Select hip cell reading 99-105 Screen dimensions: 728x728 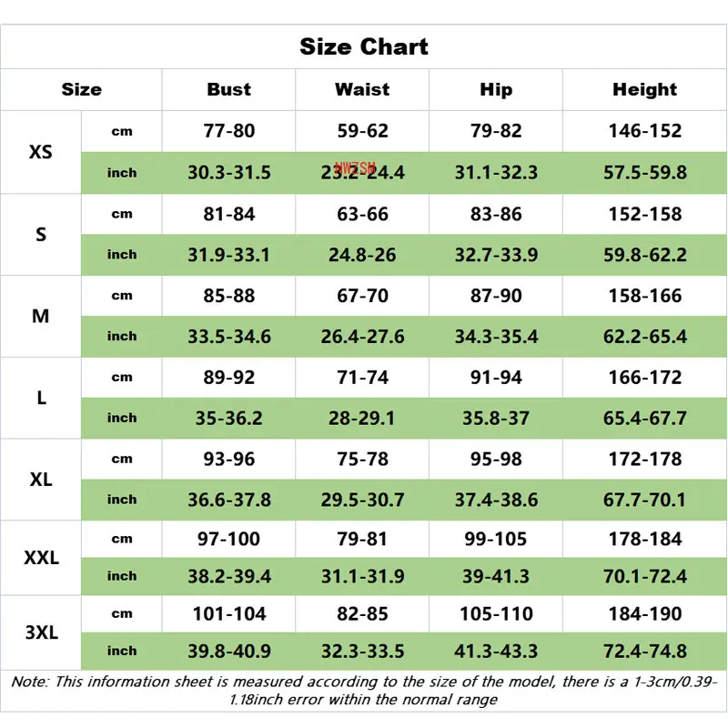[x=496, y=539]
